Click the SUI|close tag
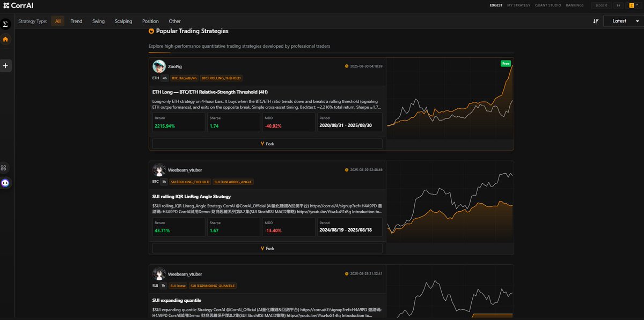644x320 pixels. click(x=178, y=286)
